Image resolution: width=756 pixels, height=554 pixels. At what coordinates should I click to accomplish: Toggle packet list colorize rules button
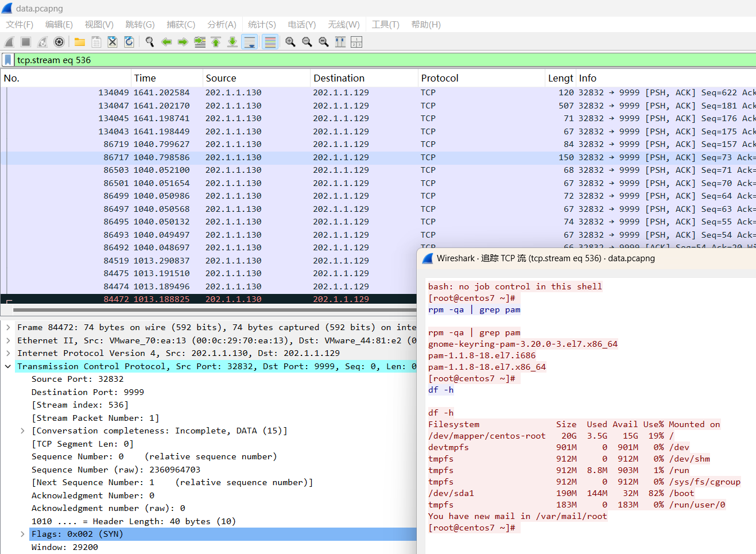[270, 42]
